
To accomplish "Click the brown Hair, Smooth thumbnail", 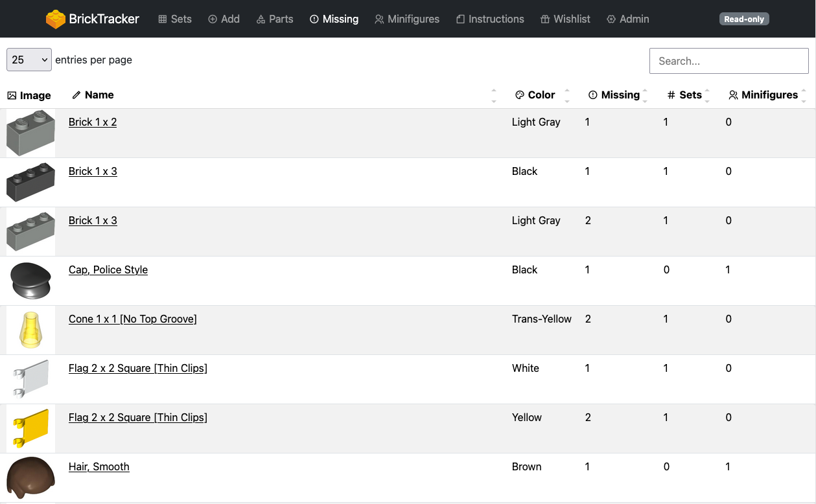I will click(30, 477).
